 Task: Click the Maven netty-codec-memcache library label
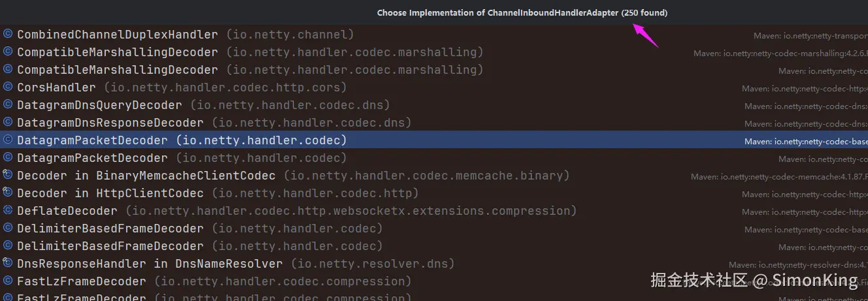[779, 176]
